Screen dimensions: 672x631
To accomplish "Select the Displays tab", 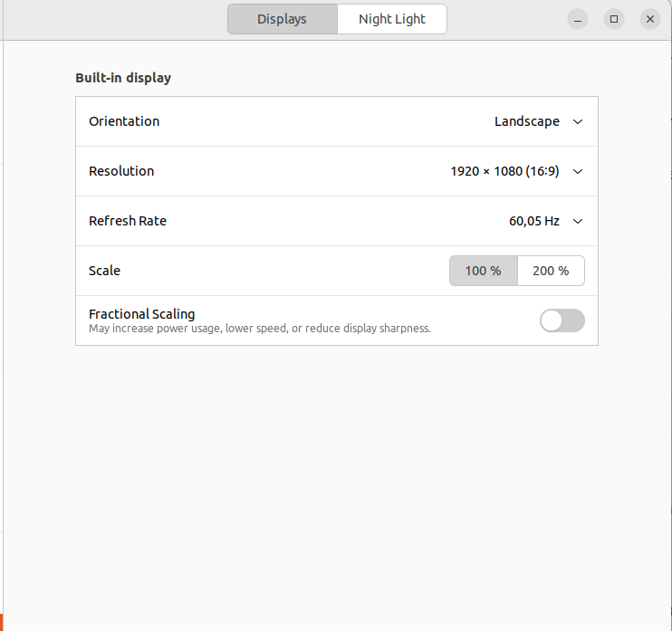I will tap(282, 19).
